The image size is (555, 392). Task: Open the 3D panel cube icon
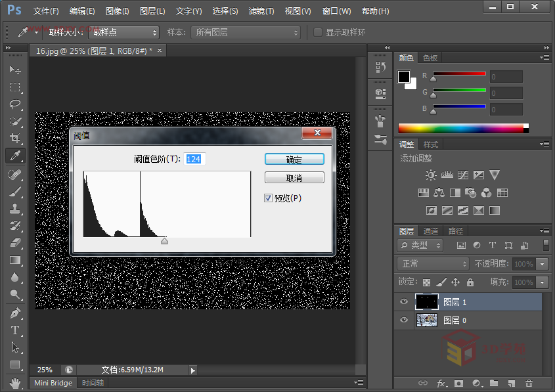point(380,93)
